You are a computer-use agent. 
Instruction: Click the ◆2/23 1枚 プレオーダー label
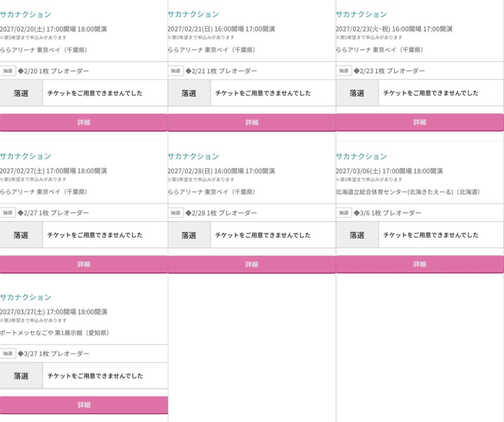pyautogui.click(x=389, y=71)
